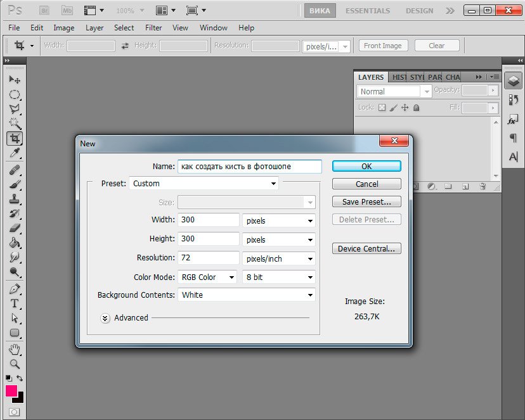Select the Crop tool in toolbox
525x420 pixels.
(x=15, y=138)
